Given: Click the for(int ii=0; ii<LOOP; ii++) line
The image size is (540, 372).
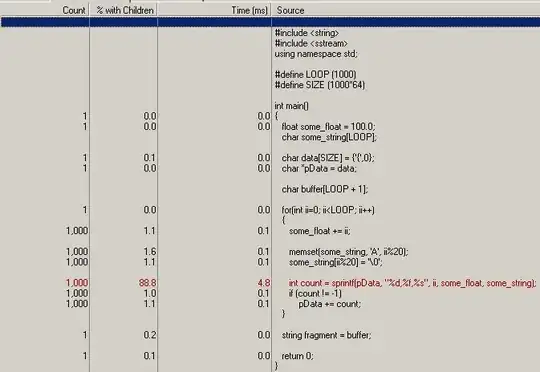Looking at the screenshot, I should coord(328,210).
